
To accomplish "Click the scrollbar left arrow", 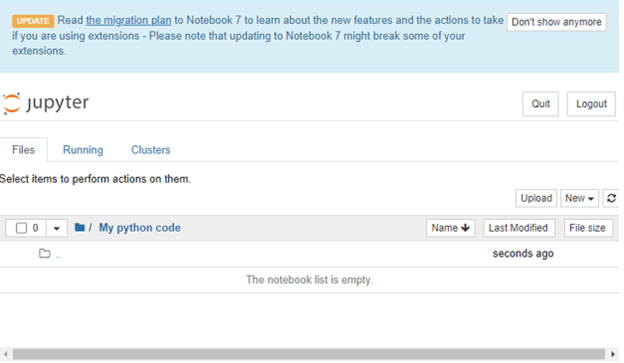I will pyautogui.click(x=6, y=354).
